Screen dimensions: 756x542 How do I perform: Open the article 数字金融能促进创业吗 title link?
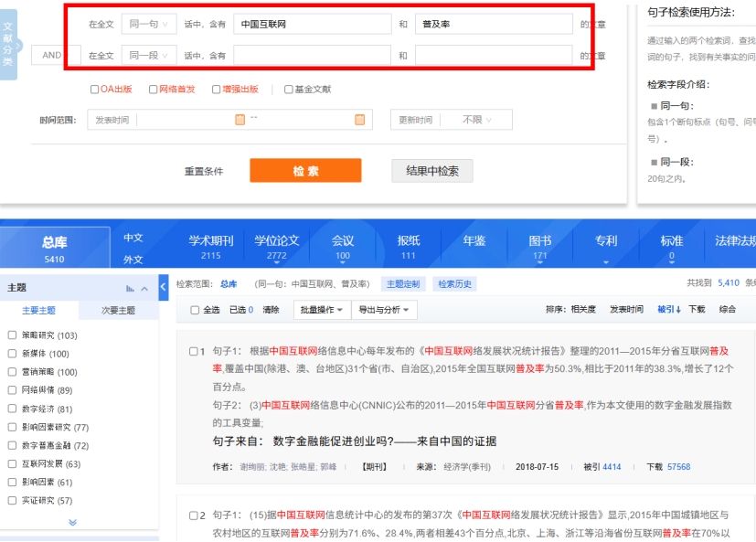click(384, 441)
